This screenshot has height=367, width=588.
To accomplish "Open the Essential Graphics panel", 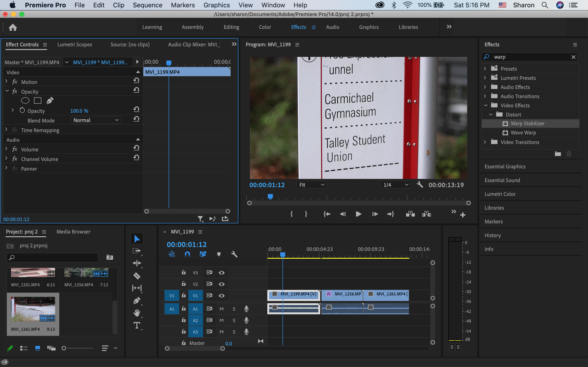I will pyautogui.click(x=505, y=167).
